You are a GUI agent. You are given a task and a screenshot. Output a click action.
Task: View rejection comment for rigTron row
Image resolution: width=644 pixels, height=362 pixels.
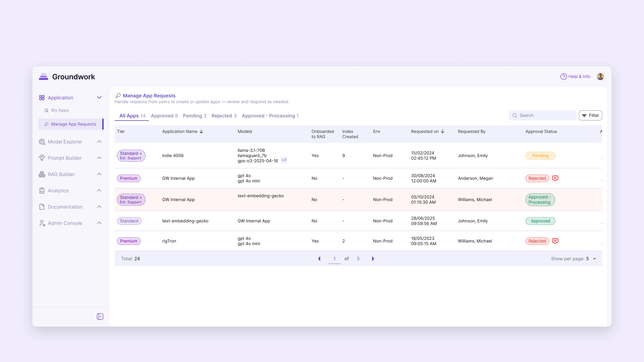(x=555, y=241)
